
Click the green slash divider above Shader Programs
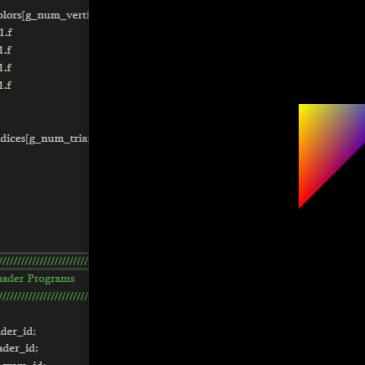click(44, 261)
